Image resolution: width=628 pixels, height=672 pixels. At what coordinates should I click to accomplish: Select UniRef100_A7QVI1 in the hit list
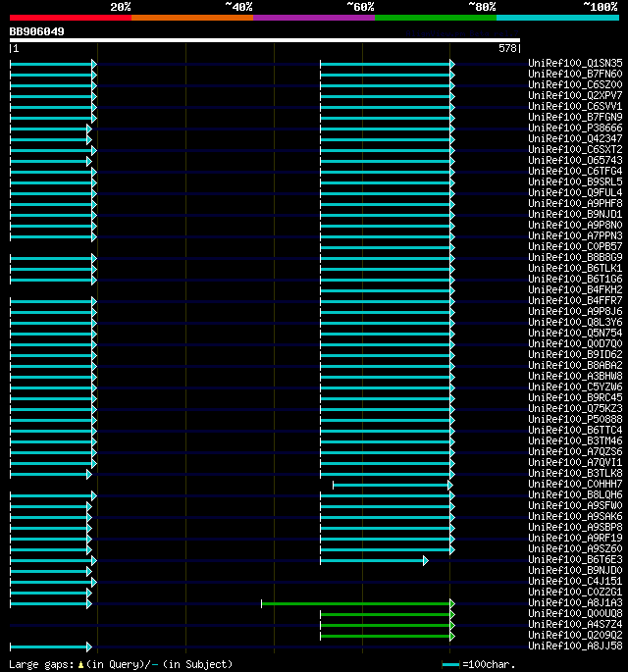coord(575,462)
